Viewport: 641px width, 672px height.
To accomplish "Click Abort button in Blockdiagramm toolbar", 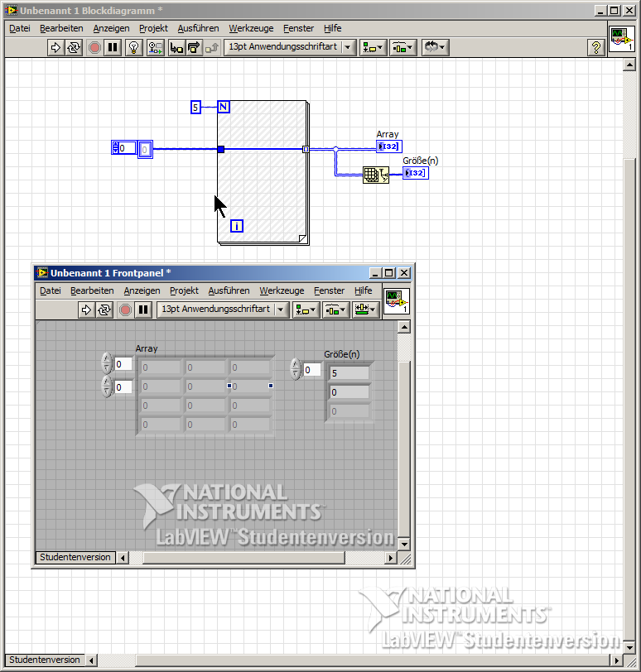I will tap(94, 47).
